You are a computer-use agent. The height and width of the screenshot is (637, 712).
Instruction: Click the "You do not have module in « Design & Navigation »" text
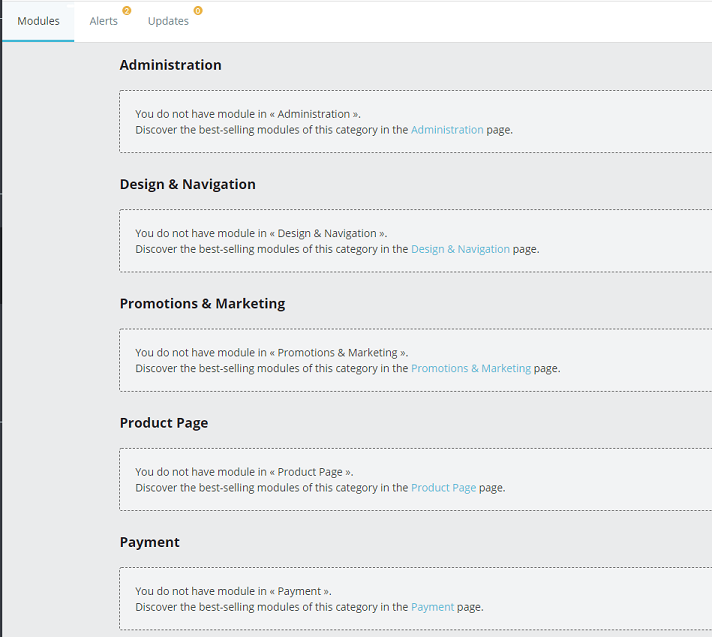261,233
